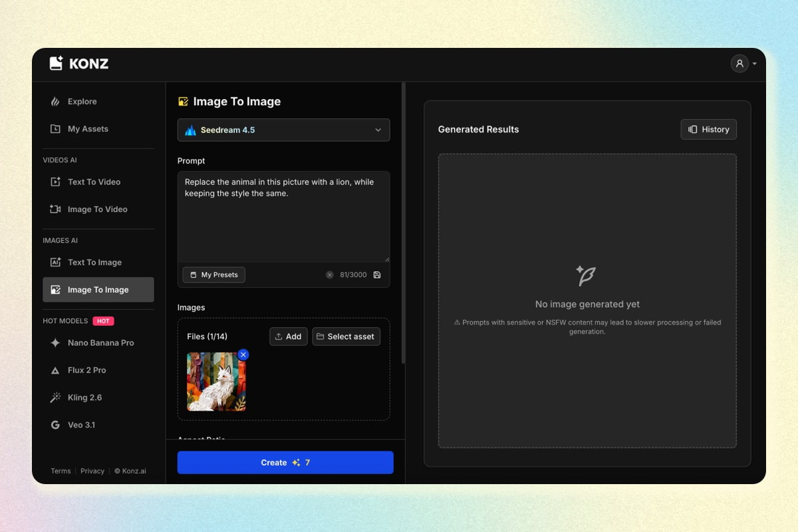Click the feather placeholder icon
Image resolution: width=798 pixels, height=532 pixels.
587,275
